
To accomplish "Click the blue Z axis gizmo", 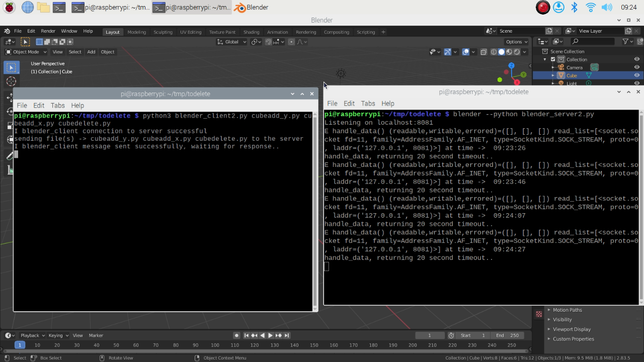I will (x=511, y=65).
